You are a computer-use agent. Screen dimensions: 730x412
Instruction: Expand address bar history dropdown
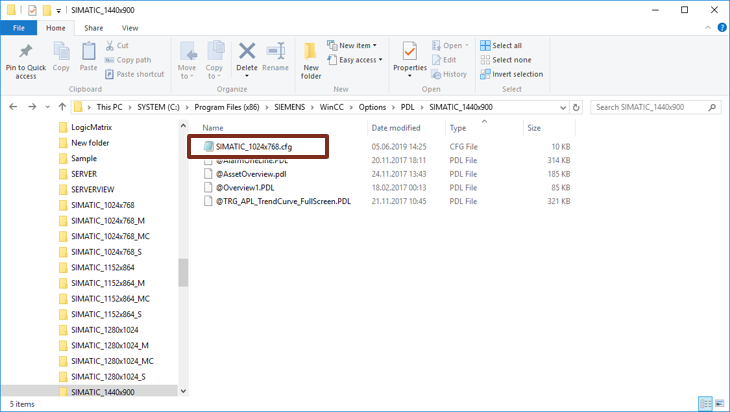(563, 108)
